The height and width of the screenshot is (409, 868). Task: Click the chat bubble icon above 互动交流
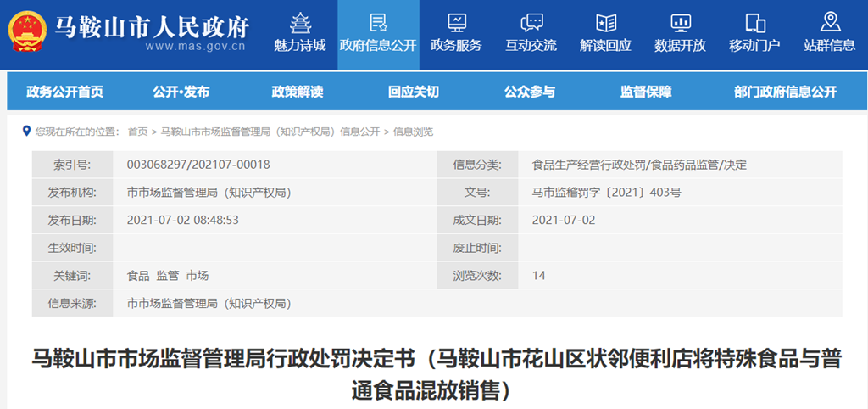click(x=531, y=23)
